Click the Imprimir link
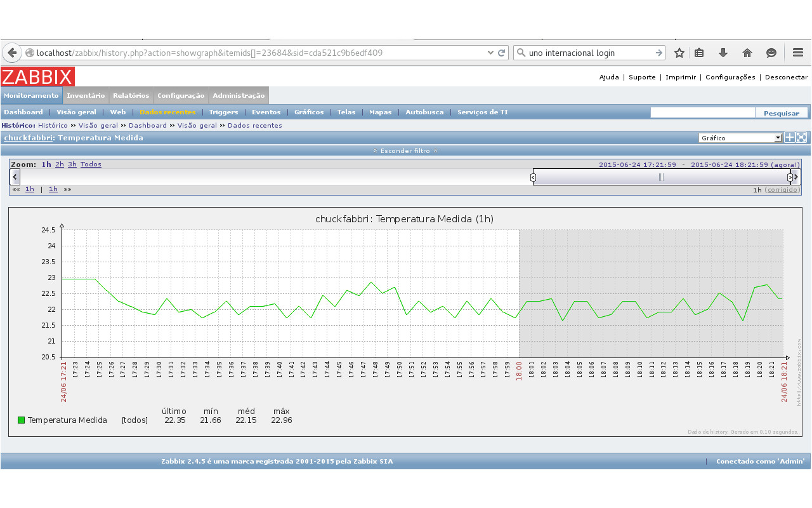 [x=681, y=77]
